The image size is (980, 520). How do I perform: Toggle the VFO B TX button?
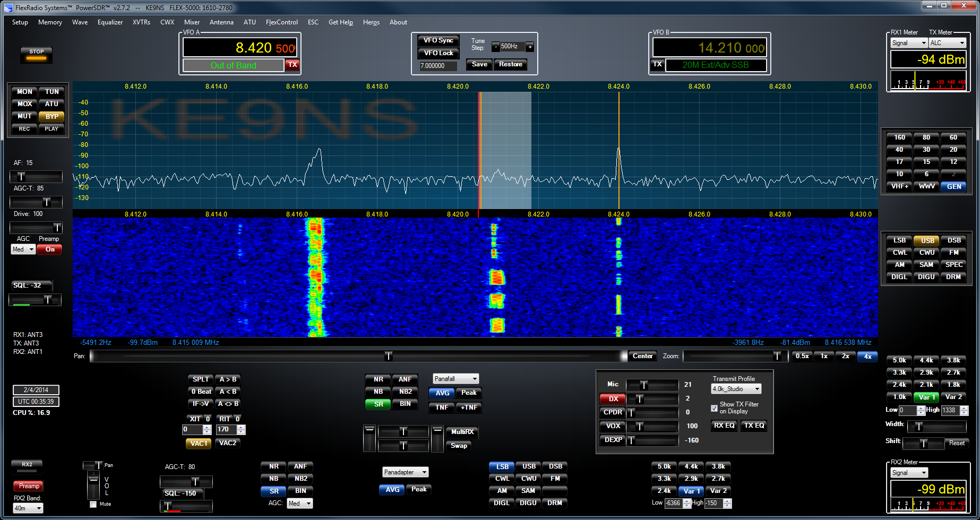point(657,65)
